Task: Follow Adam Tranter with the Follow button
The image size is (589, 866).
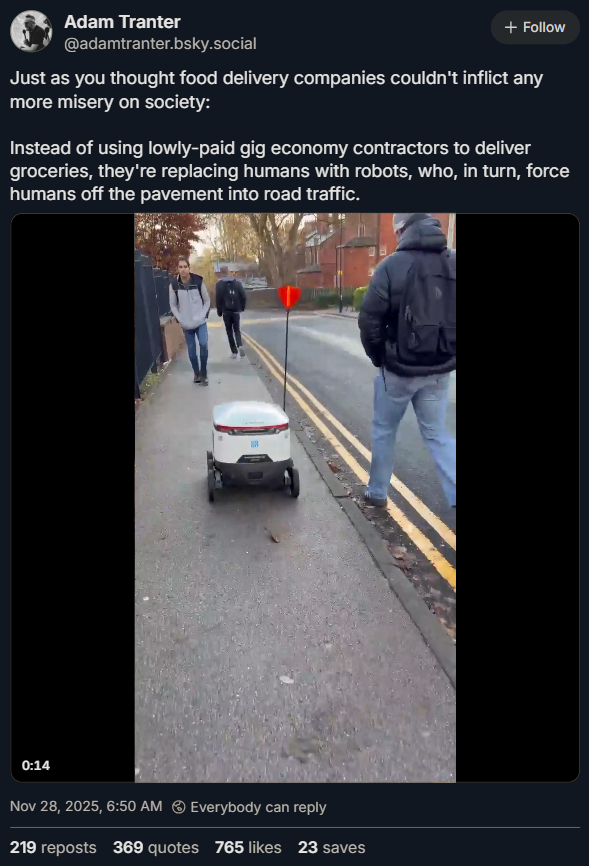Action: pyautogui.click(x=535, y=27)
